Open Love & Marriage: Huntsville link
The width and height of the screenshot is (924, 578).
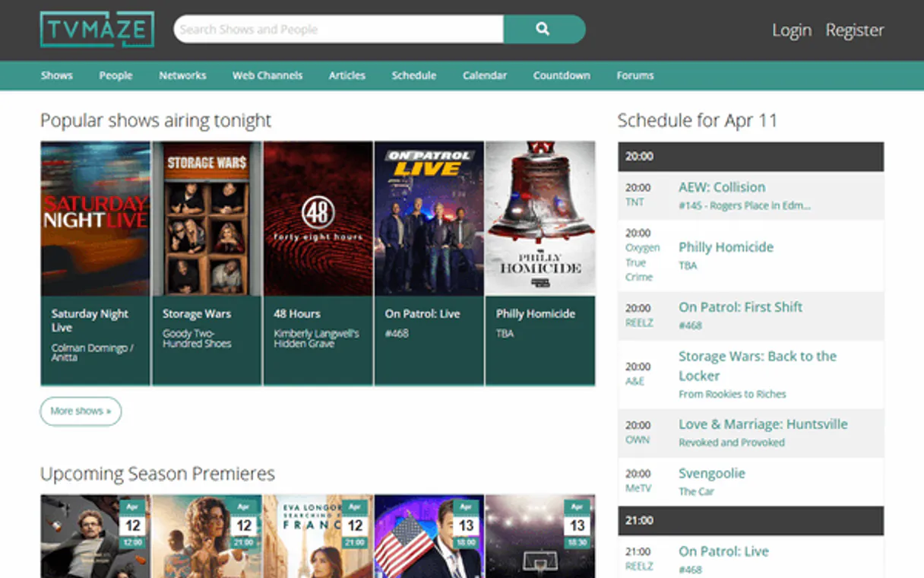(762, 424)
